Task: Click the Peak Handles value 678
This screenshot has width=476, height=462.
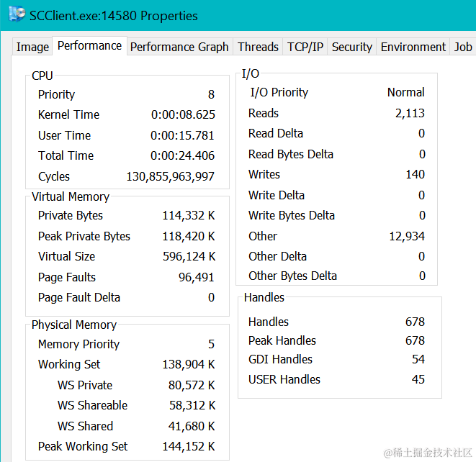Action: tap(415, 340)
